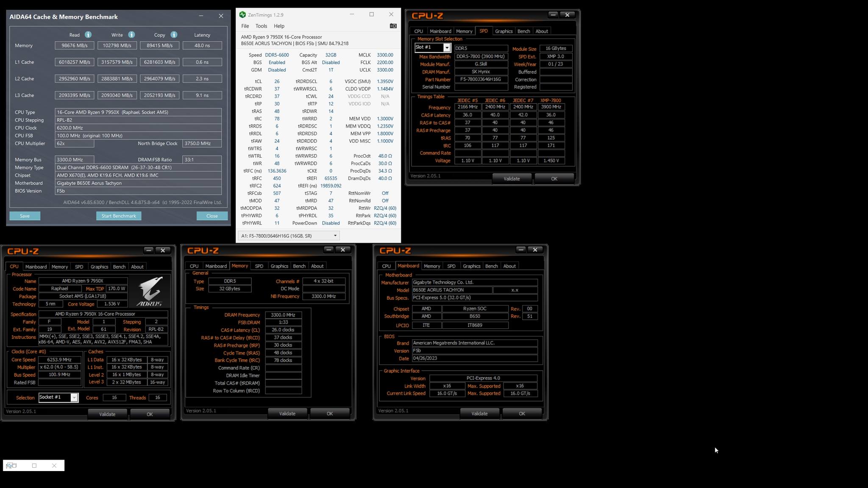Screen dimensions: 868x488
Task: Click DRAM Frequency field 3300.0 MHz
Action: point(283,315)
